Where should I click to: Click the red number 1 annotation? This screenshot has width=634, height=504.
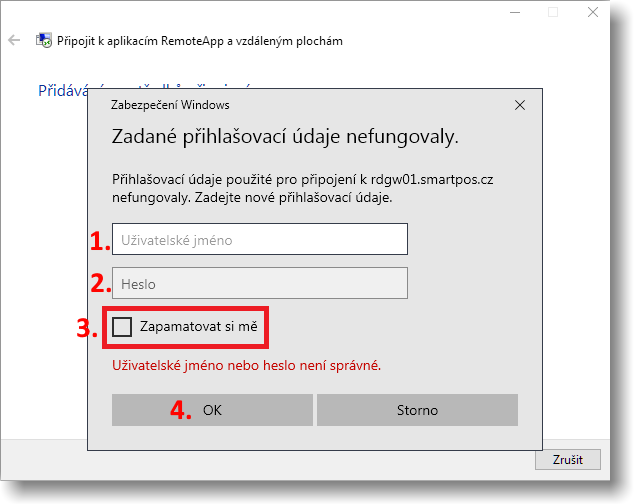click(99, 239)
